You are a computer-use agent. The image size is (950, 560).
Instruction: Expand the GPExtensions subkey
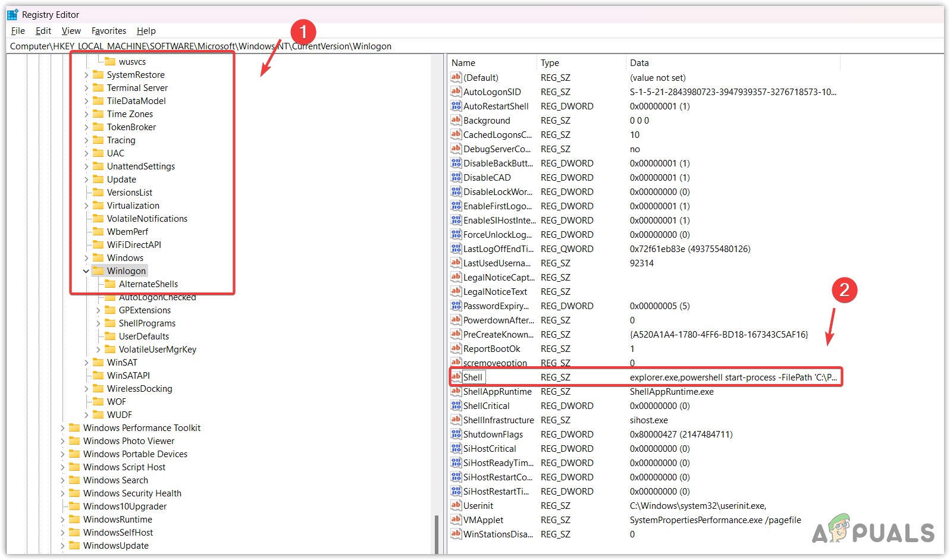click(98, 310)
